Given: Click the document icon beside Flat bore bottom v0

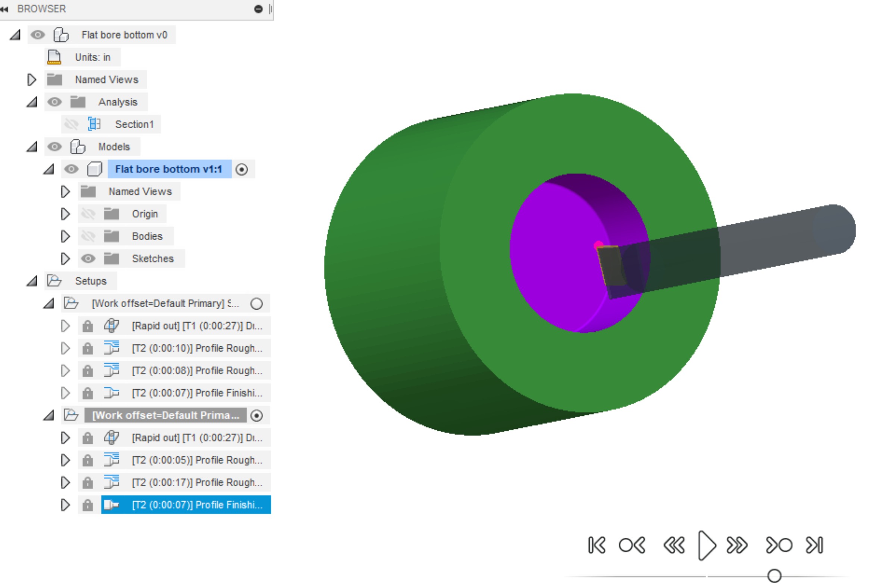Looking at the screenshot, I should click(x=61, y=35).
